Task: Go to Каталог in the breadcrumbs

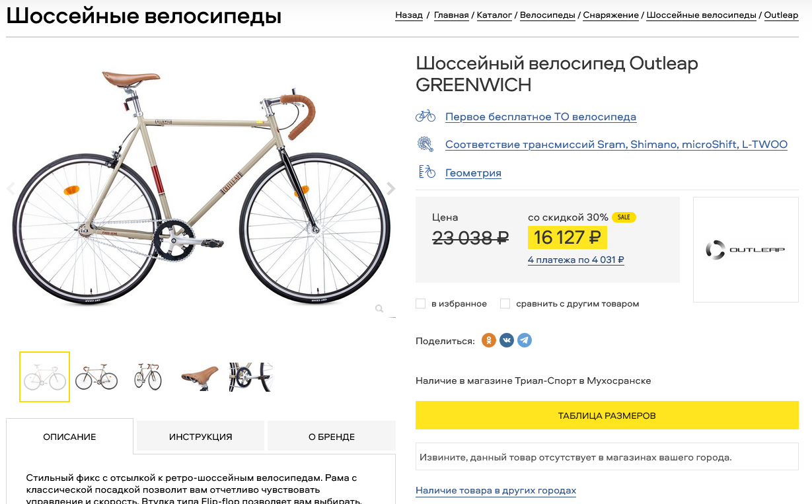Action: click(494, 15)
